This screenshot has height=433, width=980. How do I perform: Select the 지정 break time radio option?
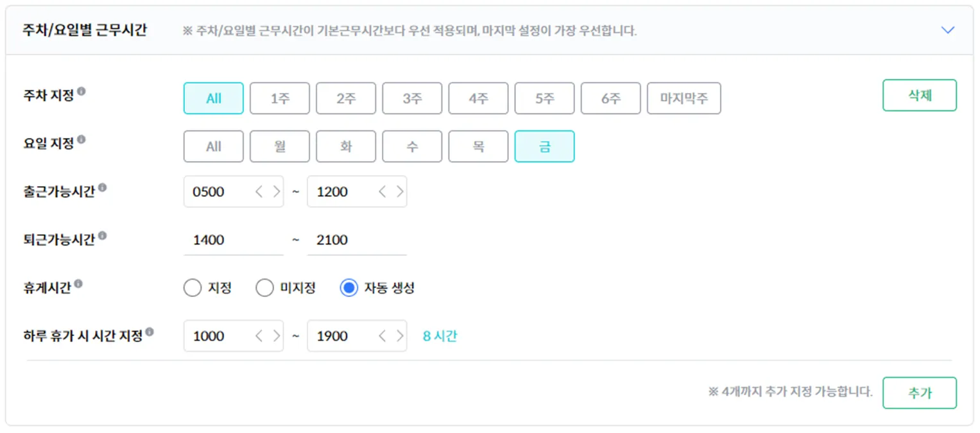(x=193, y=289)
